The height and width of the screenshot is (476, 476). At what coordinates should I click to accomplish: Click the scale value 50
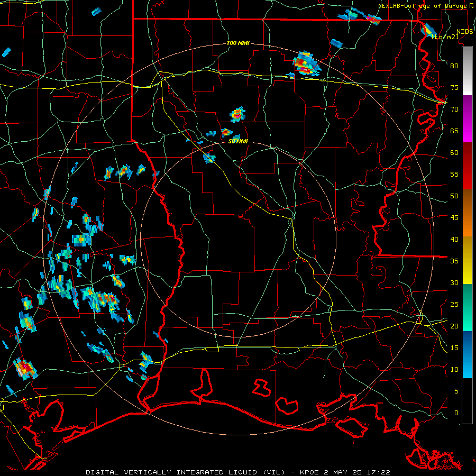click(x=454, y=196)
